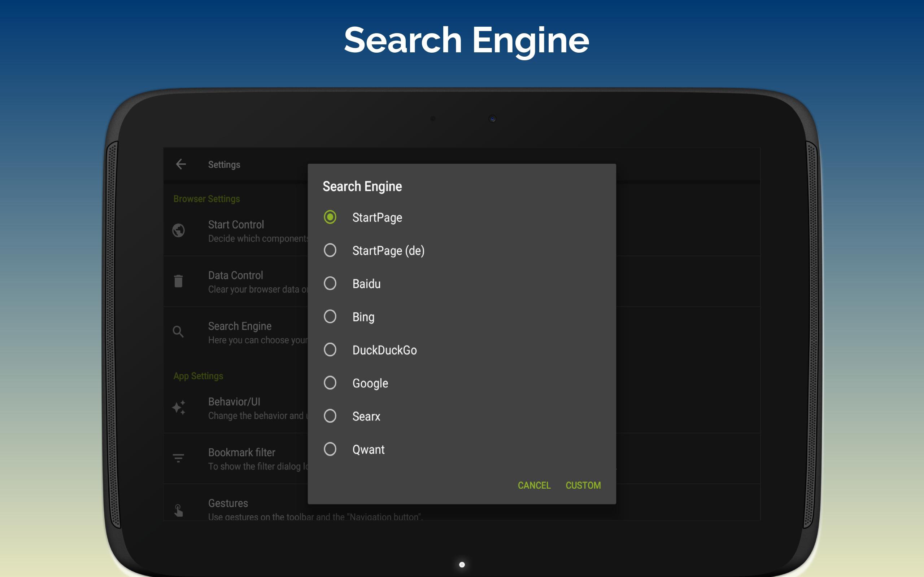Choose DuckDuckGo search engine

(330, 349)
